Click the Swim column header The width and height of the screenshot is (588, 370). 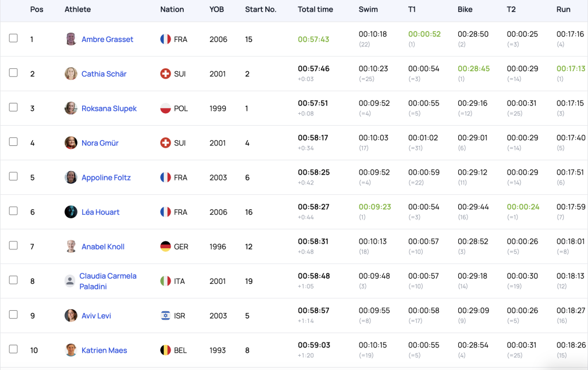pyautogui.click(x=368, y=9)
